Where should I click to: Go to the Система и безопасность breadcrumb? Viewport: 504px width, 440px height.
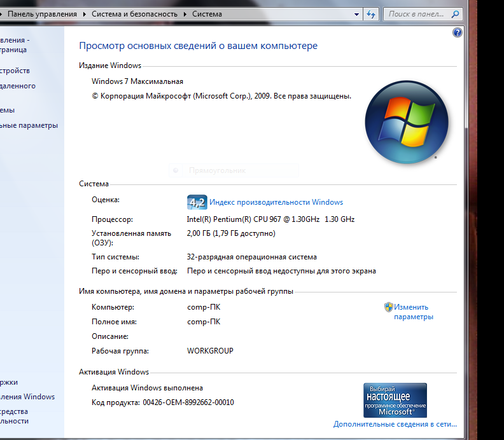click(x=134, y=14)
